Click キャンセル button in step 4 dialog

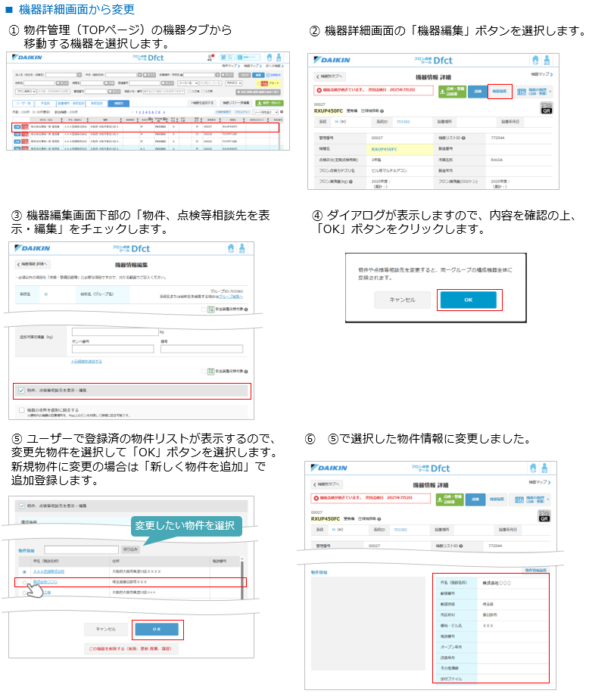[402, 300]
